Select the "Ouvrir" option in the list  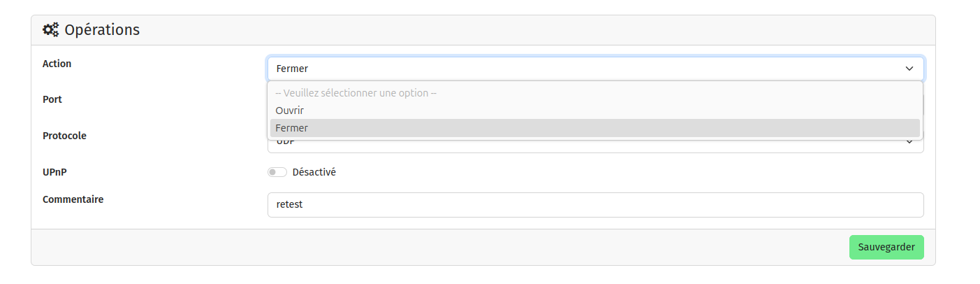pos(289,111)
